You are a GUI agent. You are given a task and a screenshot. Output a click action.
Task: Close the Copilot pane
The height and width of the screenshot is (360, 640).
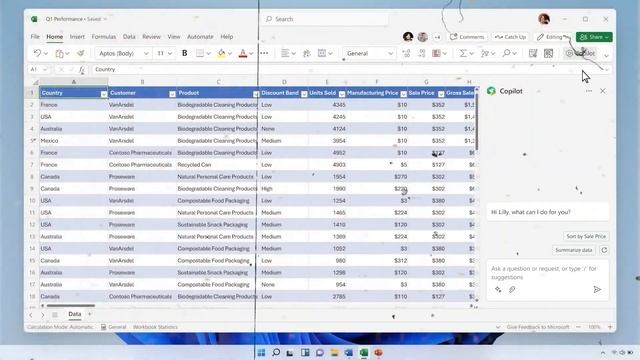[x=603, y=91]
